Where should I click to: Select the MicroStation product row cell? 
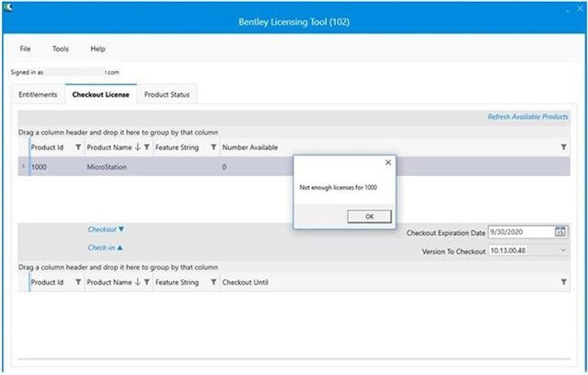(107, 167)
